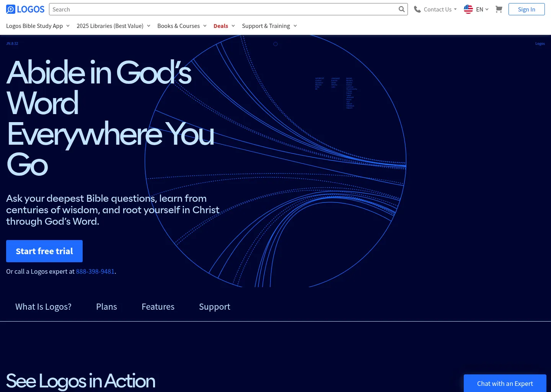
Task: Click the Abide in God's Word heading
Action: click(x=110, y=118)
